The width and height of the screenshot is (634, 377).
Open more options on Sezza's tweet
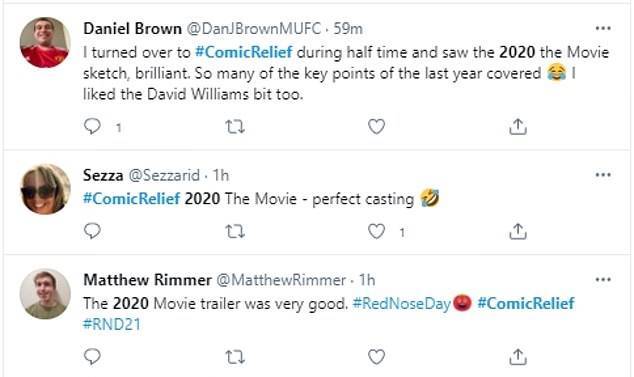click(603, 175)
